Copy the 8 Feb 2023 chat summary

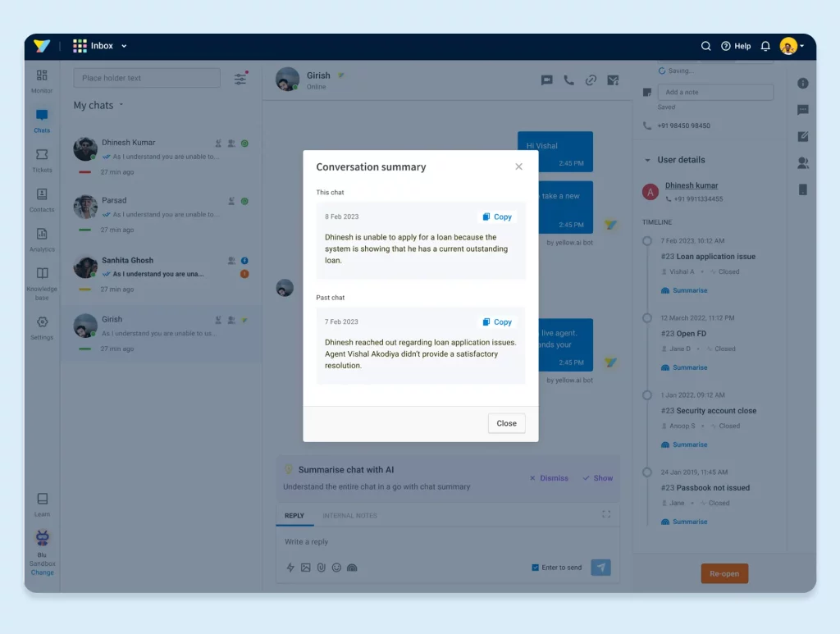click(497, 217)
